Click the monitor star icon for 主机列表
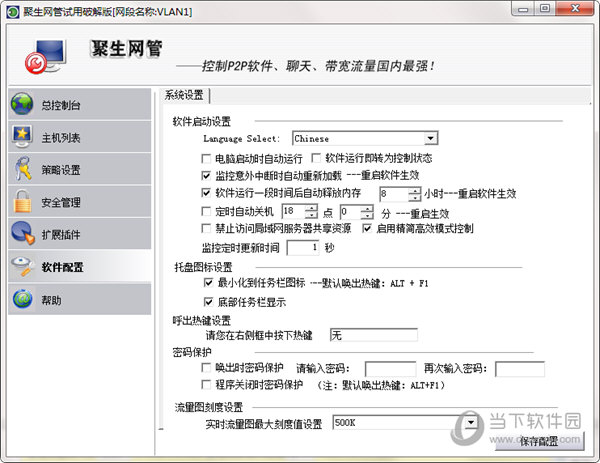 pyautogui.click(x=22, y=137)
